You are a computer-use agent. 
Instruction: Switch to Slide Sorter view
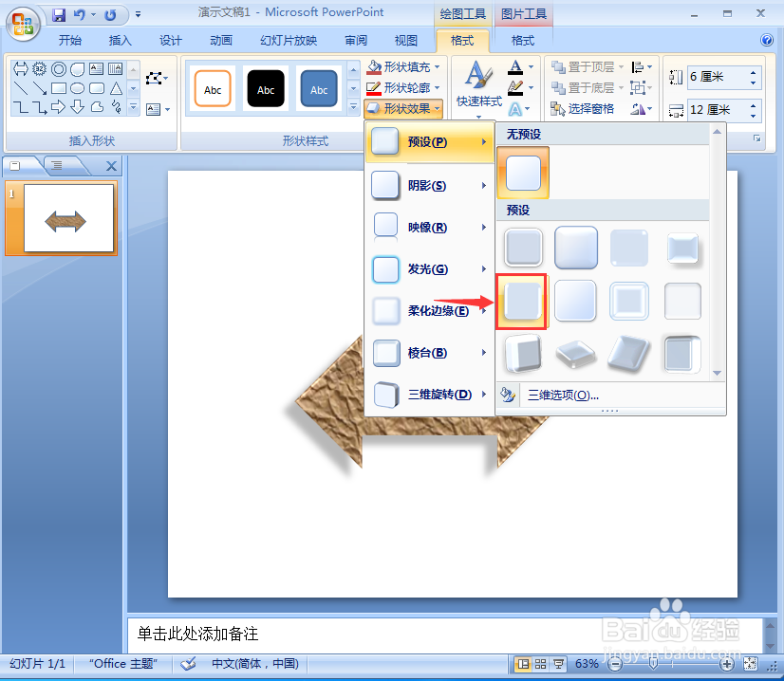(x=540, y=664)
